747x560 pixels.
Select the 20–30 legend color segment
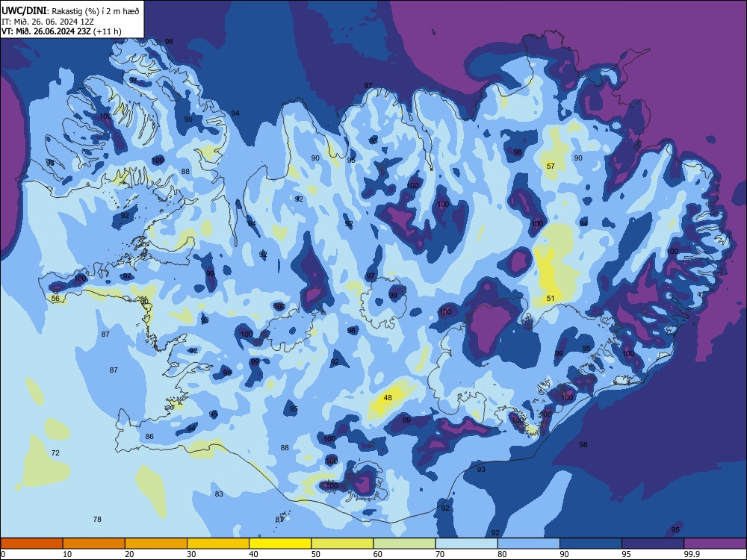[156, 544]
